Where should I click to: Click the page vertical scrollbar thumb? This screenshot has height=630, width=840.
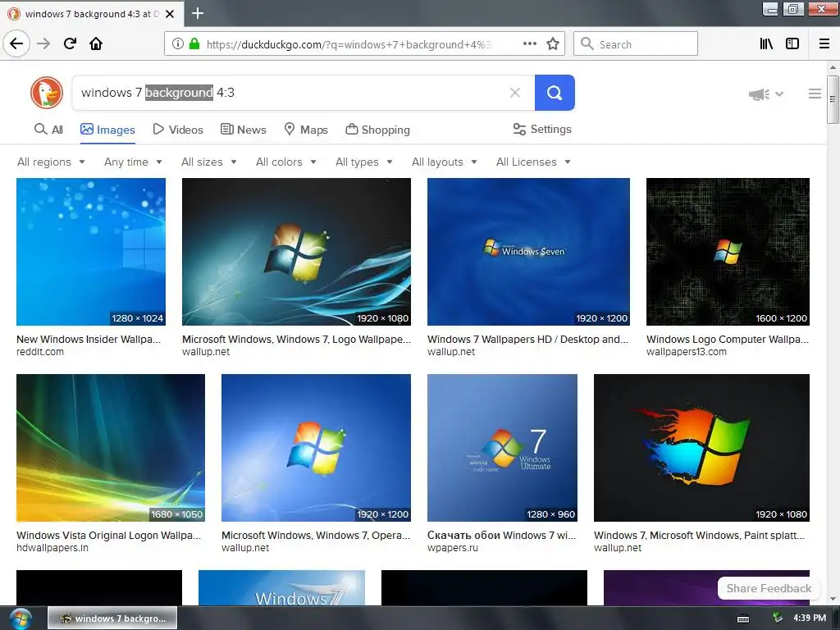tap(832, 99)
